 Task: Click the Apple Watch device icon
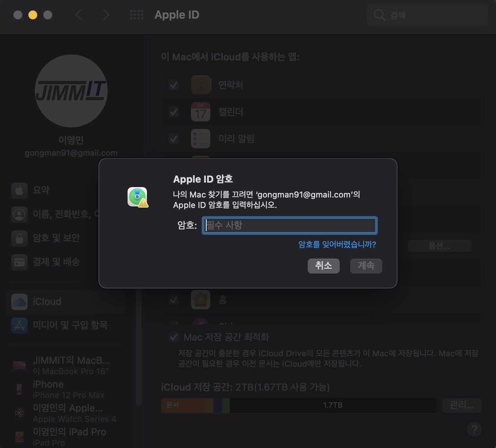(x=19, y=413)
